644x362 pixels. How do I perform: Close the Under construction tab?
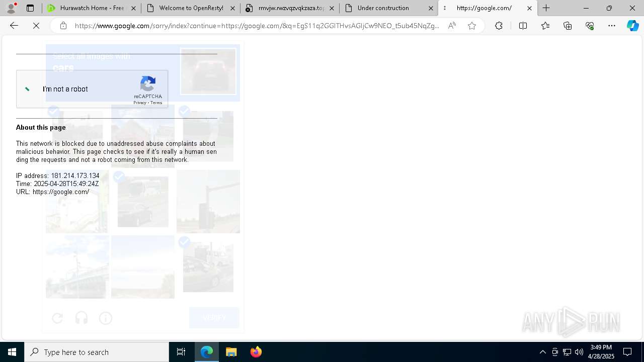(431, 8)
